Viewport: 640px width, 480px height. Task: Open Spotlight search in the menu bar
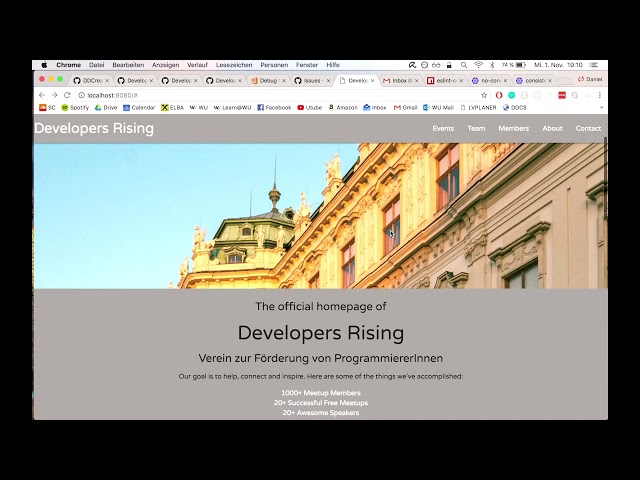(x=464, y=65)
